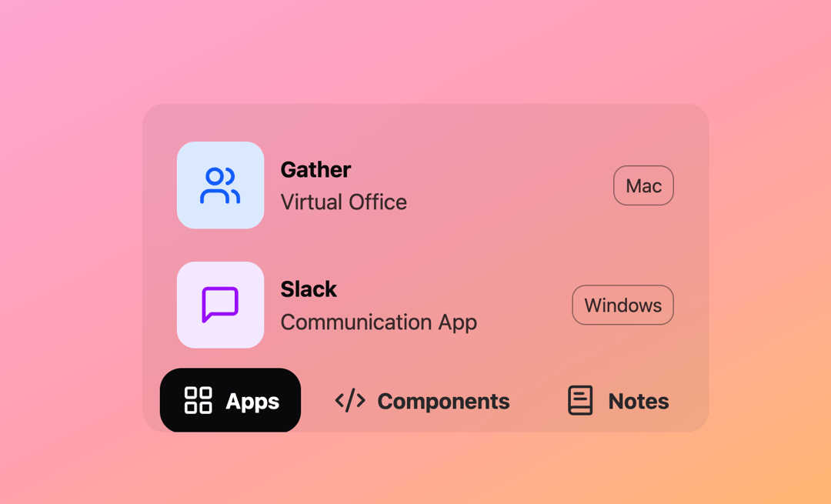831x504 pixels.
Task: Click the code brackets icon beside Components
Action: [350, 401]
